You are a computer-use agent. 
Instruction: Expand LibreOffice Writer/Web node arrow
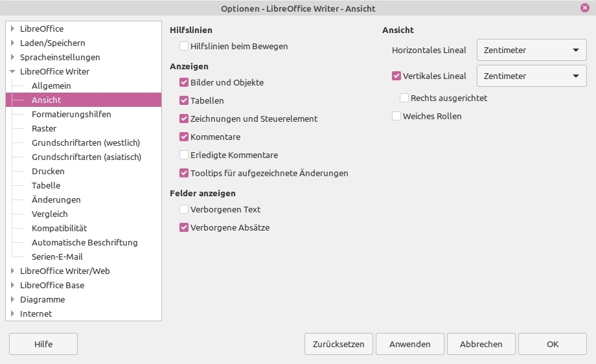coord(12,271)
